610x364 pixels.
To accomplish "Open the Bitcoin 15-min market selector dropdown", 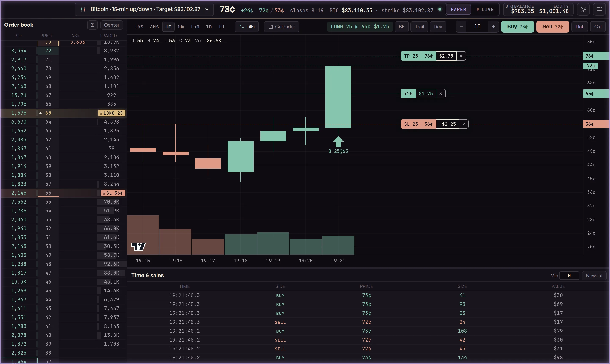I will pyautogui.click(x=144, y=9).
